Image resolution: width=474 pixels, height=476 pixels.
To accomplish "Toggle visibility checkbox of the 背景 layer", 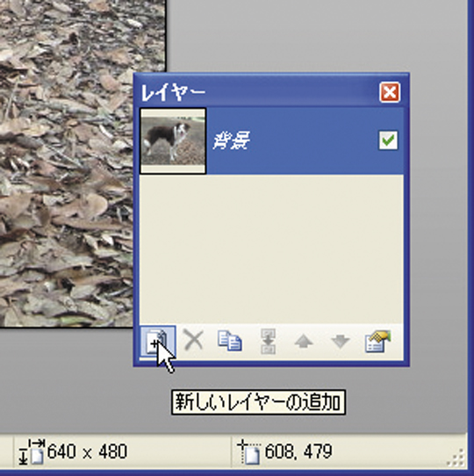I will (x=388, y=141).
